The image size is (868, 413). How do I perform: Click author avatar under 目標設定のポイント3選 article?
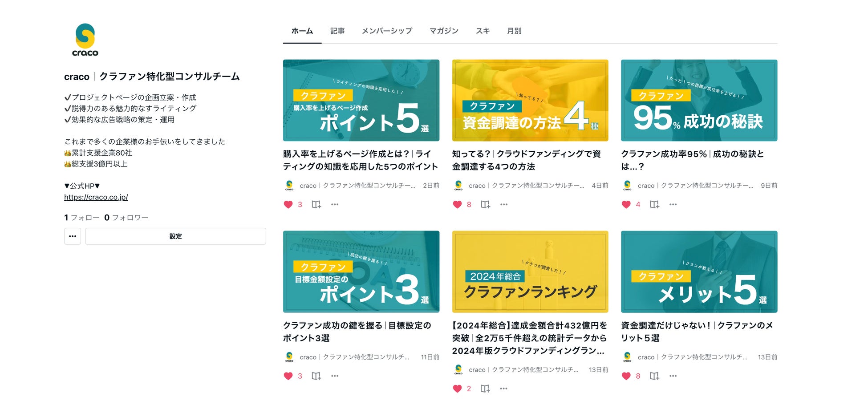click(x=289, y=357)
